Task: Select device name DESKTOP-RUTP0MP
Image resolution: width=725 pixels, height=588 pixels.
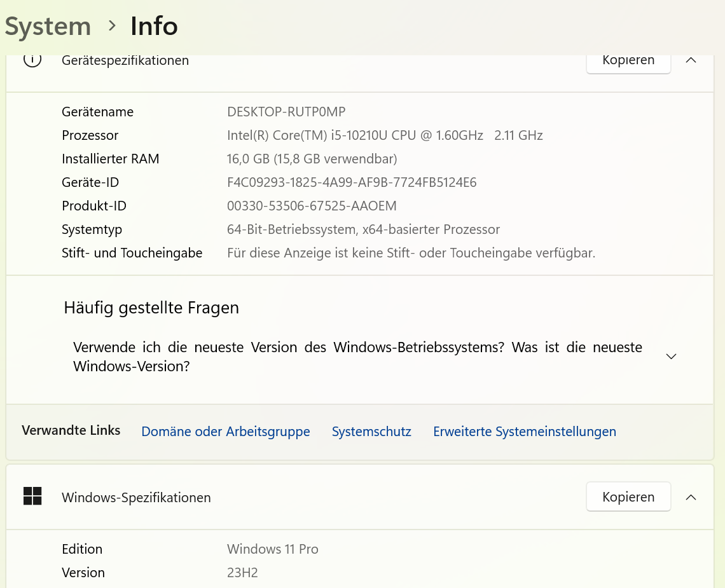Action: point(286,112)
